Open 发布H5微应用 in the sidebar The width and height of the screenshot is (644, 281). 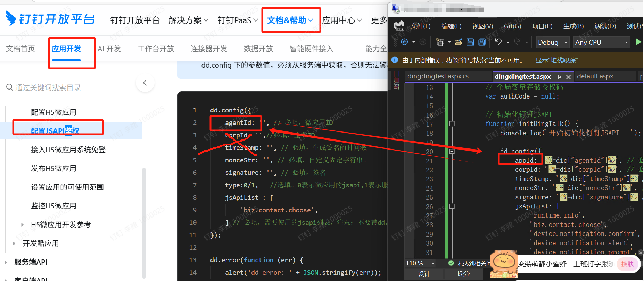point(53,168)
